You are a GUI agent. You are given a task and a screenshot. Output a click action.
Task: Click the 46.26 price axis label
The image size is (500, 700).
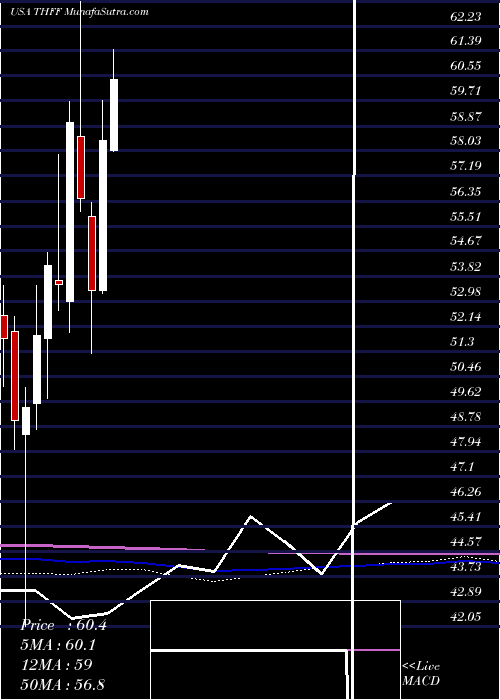(466, 492)
